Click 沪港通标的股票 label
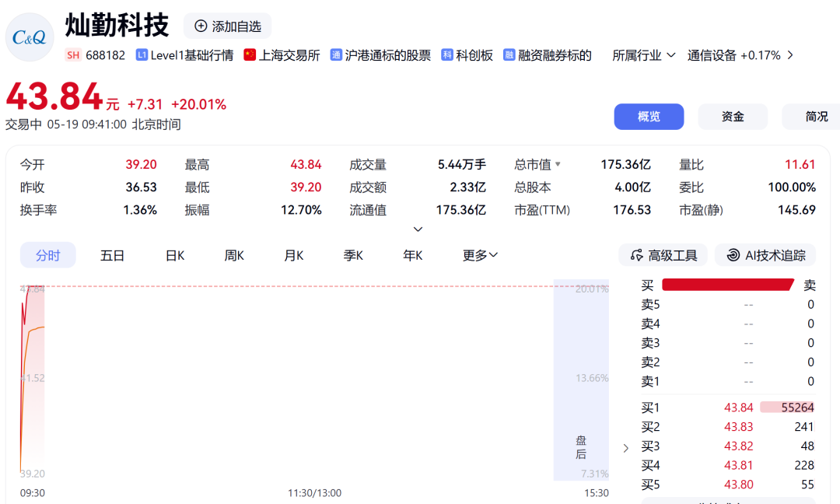The height and width of the screenshot is (504, 840). tap(388, 55)
